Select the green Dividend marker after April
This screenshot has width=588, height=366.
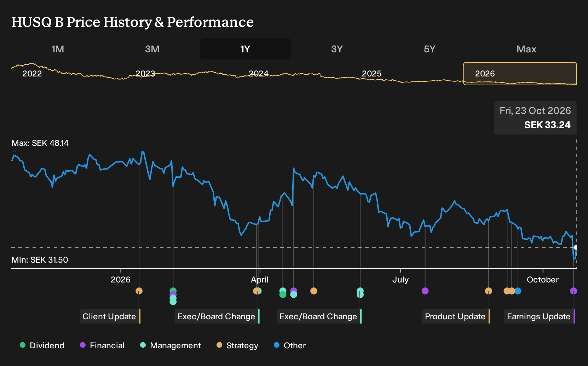pos(283,294)
